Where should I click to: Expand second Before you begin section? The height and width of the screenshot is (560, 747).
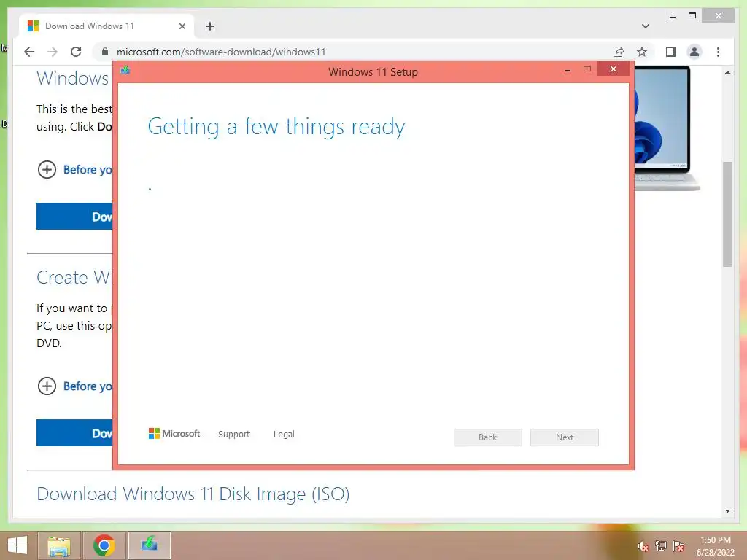(47, 386)
